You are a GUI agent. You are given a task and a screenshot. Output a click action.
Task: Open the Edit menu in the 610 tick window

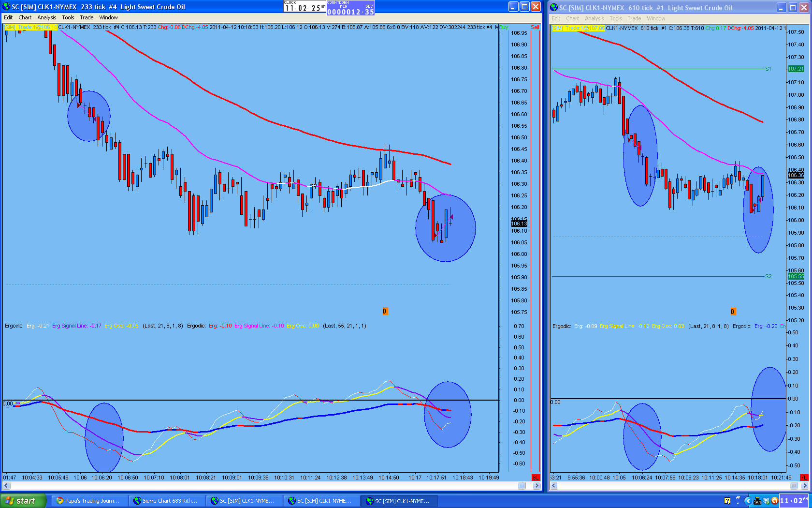click(556, 18)
